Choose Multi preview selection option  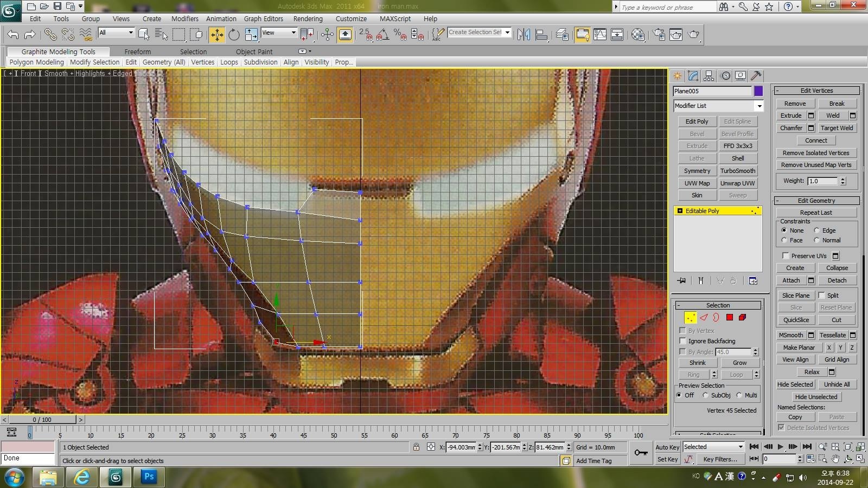click(739, 395)
